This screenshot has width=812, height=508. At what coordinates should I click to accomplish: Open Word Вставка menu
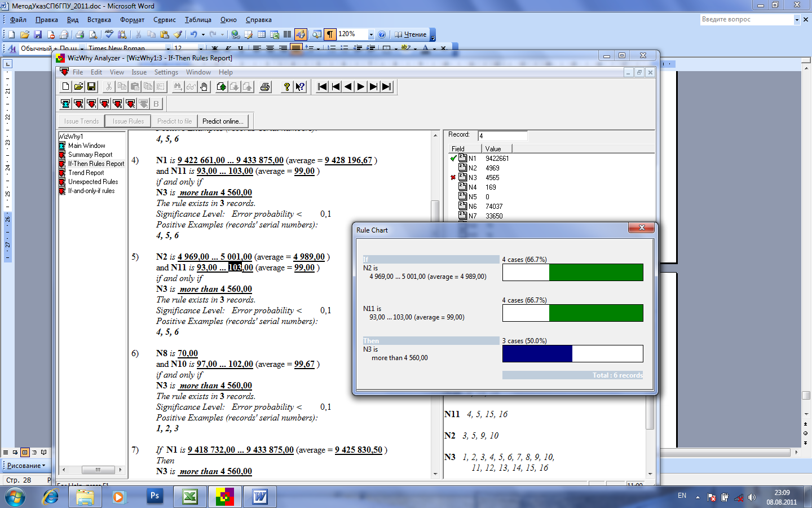pos(99,20)
